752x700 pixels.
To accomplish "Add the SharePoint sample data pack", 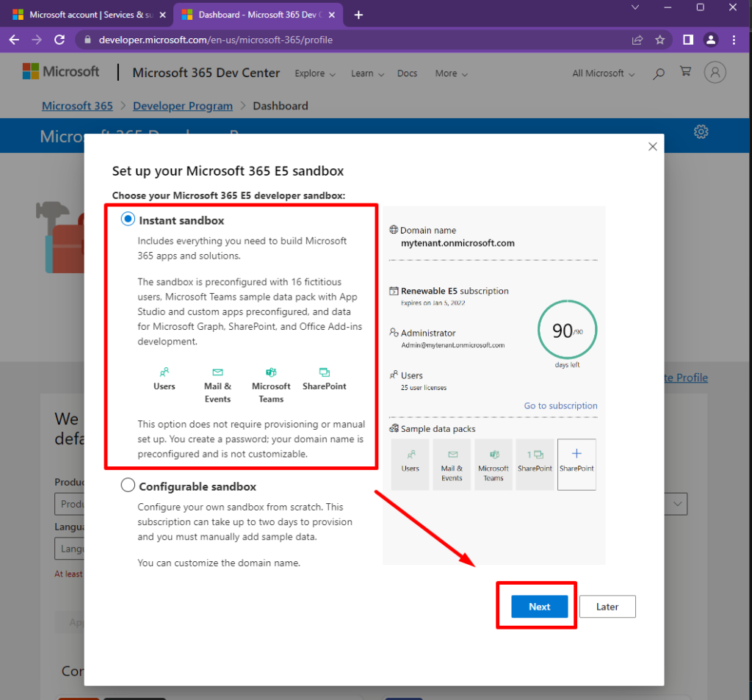I will coord(576,464).
